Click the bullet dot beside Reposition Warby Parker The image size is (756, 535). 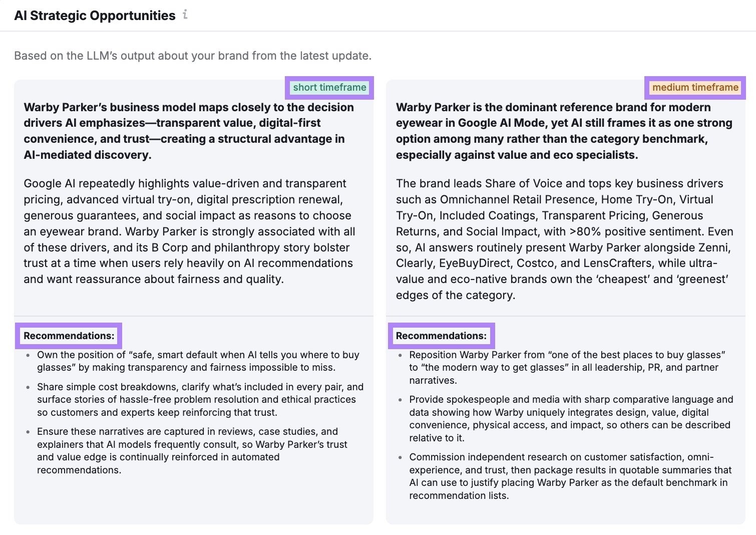pos(400,355)
